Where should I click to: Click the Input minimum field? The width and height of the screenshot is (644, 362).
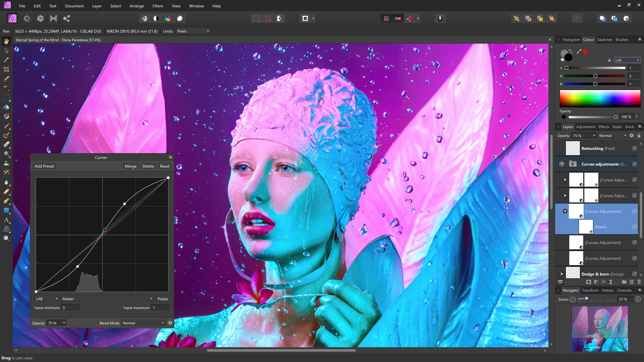(70, 308)
